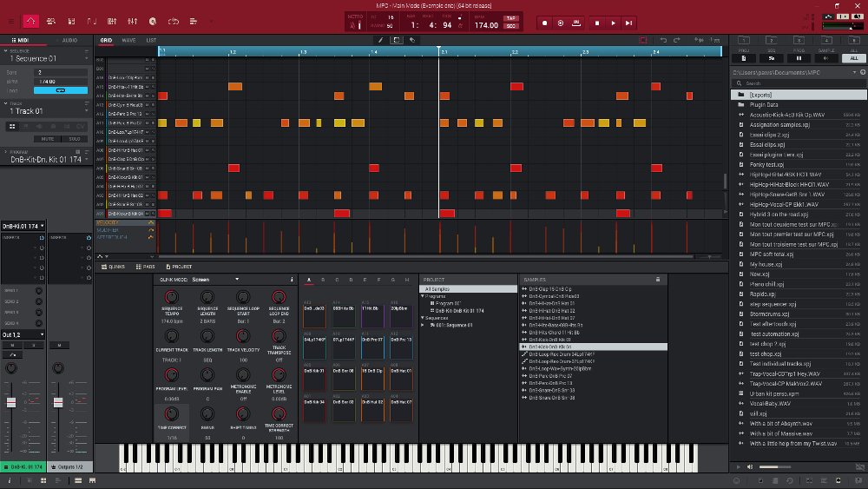Click the track MUTE button

coord(48,139)
